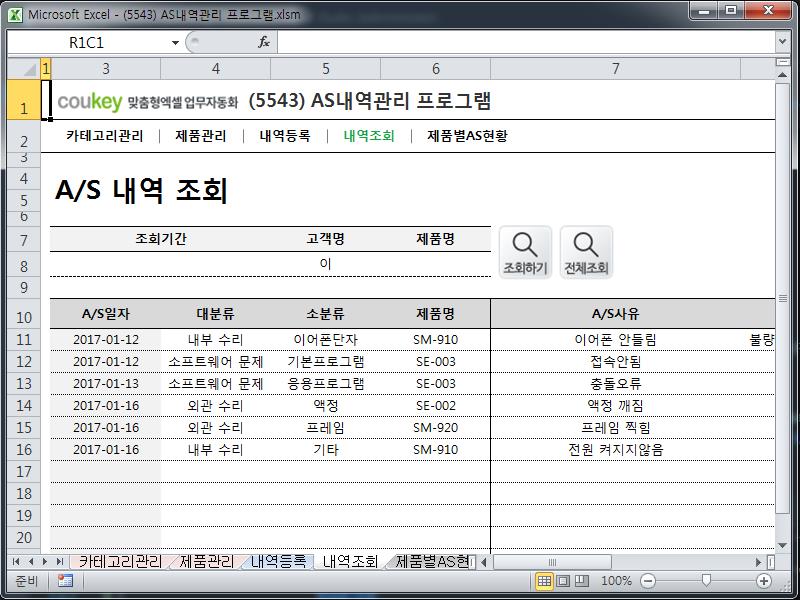Click the 카테고리관리 navigation link
This screenshot has width=800, height=600.
pyautogui.click(x=105, y=136)
